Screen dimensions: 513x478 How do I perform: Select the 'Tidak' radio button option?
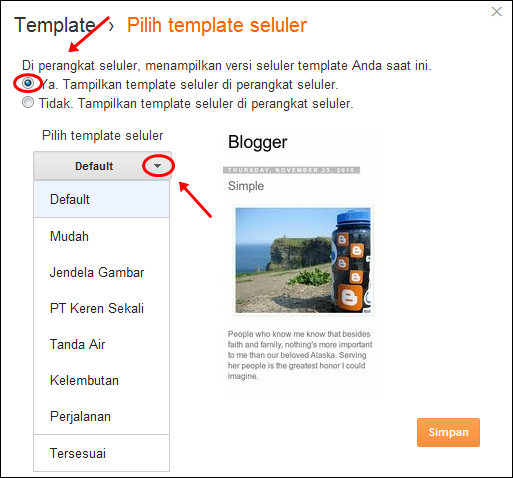[28, 102]
